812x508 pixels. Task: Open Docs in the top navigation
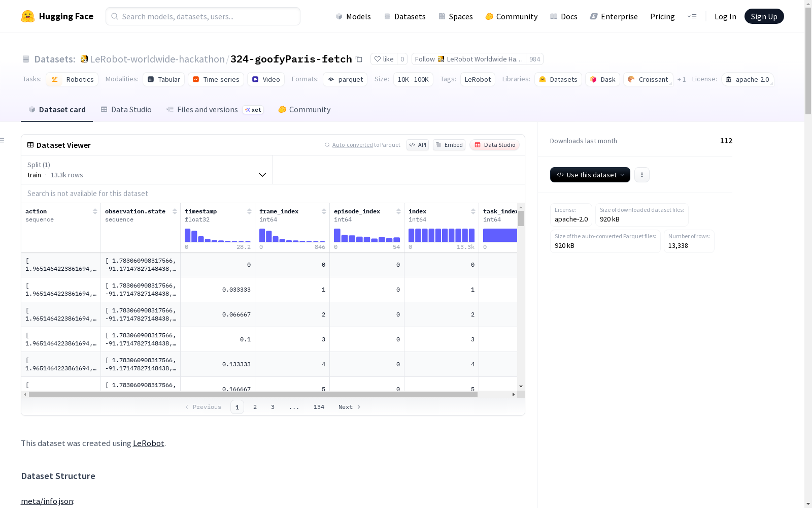tap(564, 16)
